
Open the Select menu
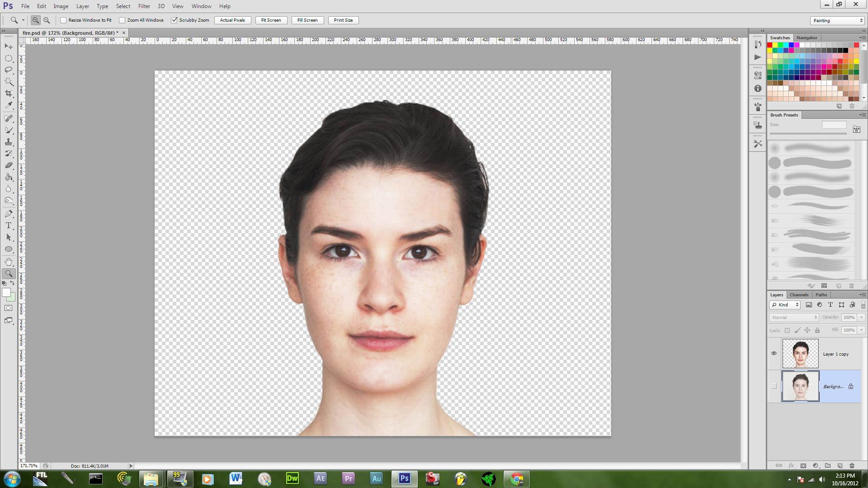click(123, 6)
